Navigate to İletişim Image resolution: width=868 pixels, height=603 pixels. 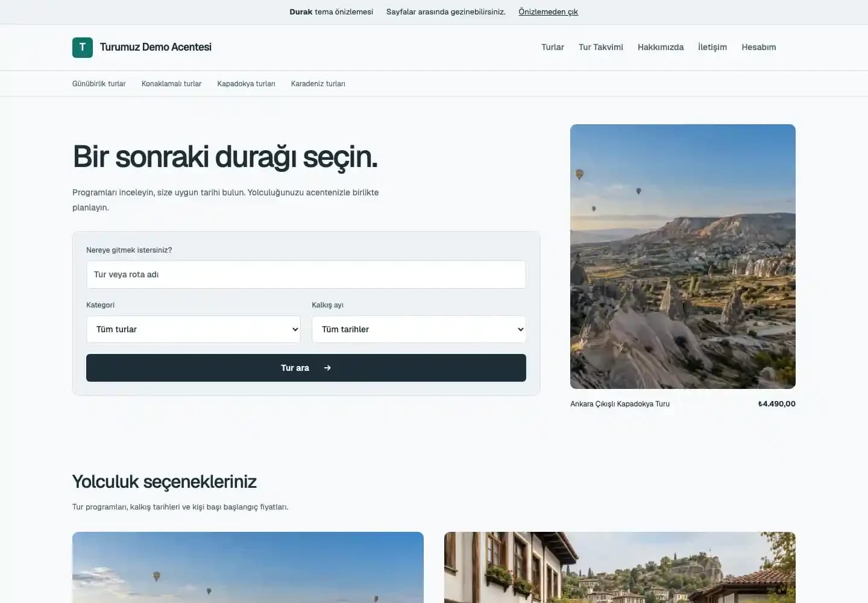712,47
